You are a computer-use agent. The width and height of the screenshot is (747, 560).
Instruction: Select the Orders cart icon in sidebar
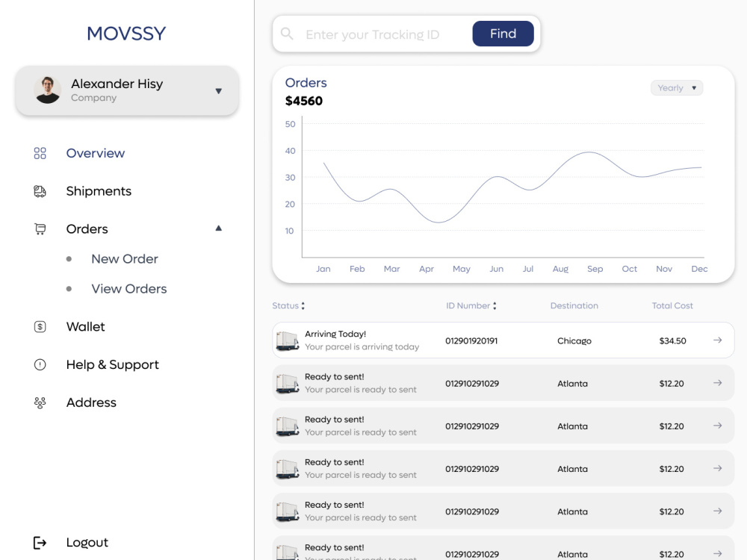(40, 228)
